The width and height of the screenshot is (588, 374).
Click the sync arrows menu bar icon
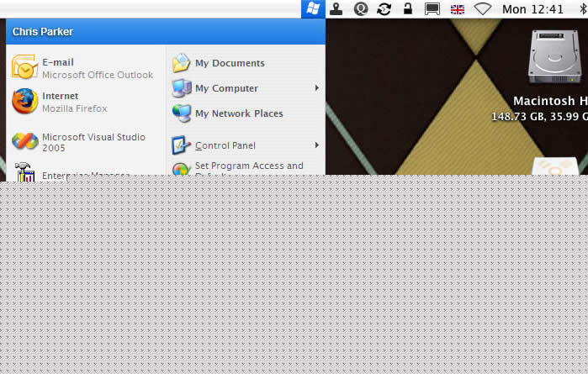click(384, 9)
